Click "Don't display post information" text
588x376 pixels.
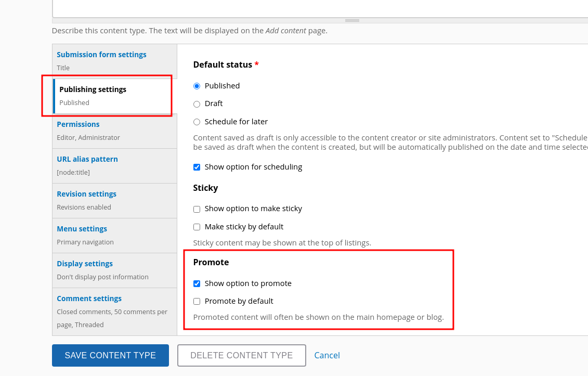pyautogui.click(x=102, y=277)
